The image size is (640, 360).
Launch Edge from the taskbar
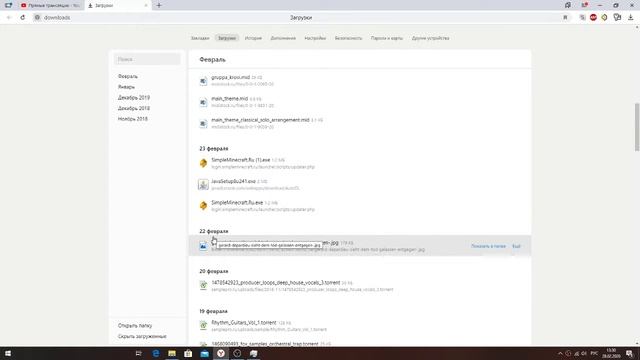[x=156, y=353]
